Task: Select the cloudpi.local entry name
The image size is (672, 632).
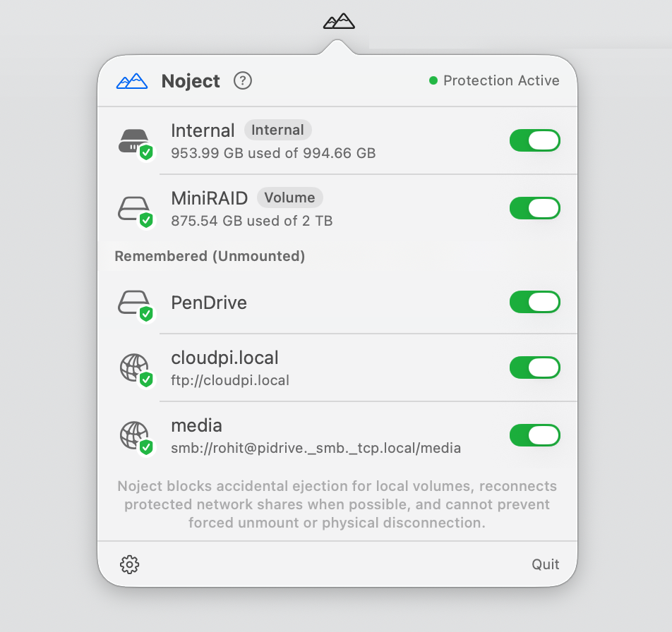Action: pyautogui.click(x=224, y=358)
